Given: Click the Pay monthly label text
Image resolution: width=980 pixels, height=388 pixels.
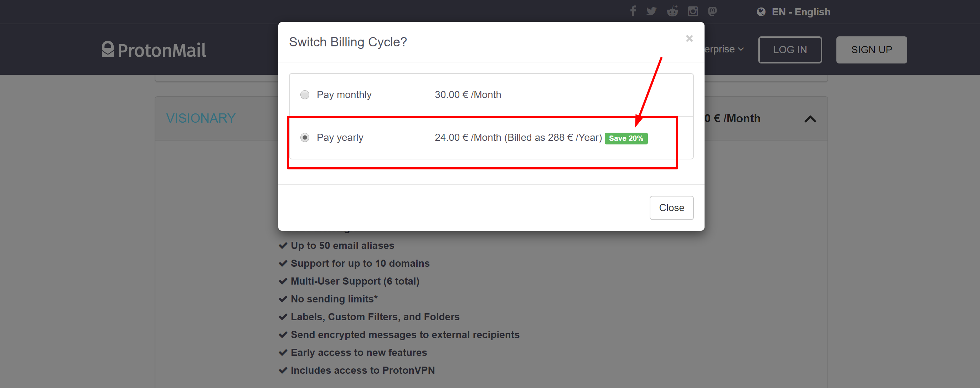Looking at the screenshot, I should click(344, 95).
